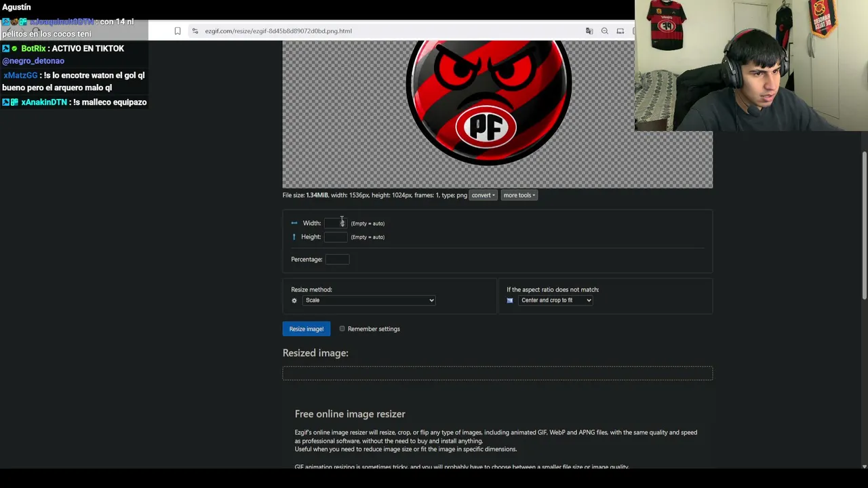Open site information icon in address bar
The width and height of the screenshot is (868, 488).
[x=195, y=30]
